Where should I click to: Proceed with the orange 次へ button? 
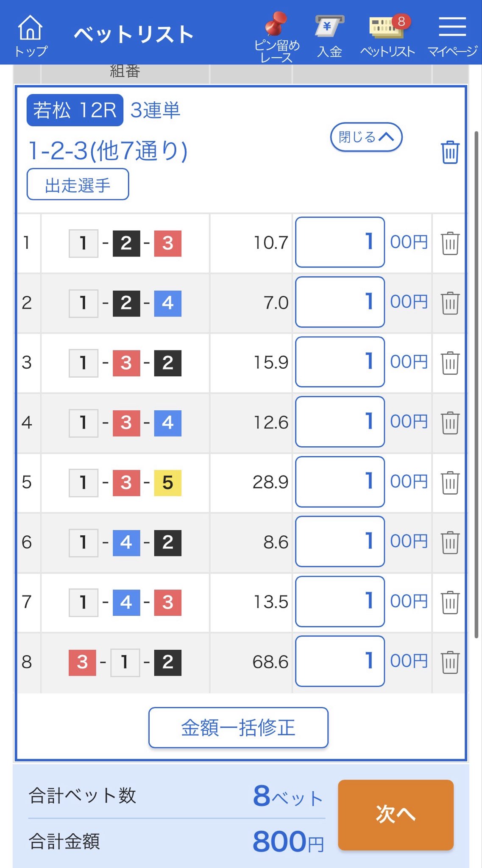tap(396, 815)
